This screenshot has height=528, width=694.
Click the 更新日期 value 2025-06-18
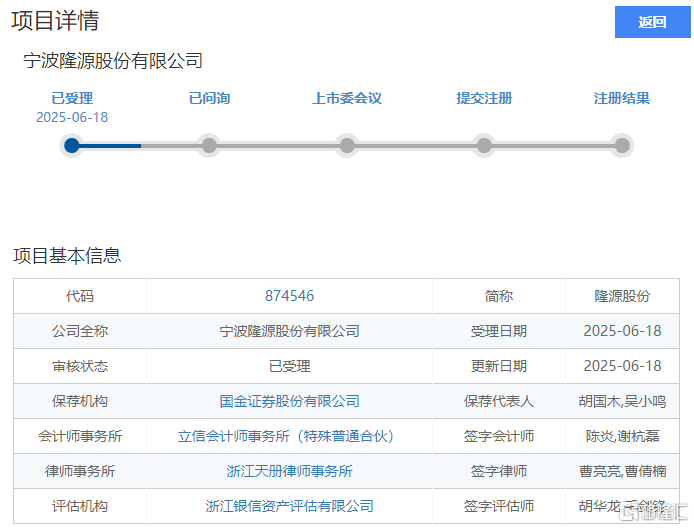pyautogui.click(x=622, y=366)
